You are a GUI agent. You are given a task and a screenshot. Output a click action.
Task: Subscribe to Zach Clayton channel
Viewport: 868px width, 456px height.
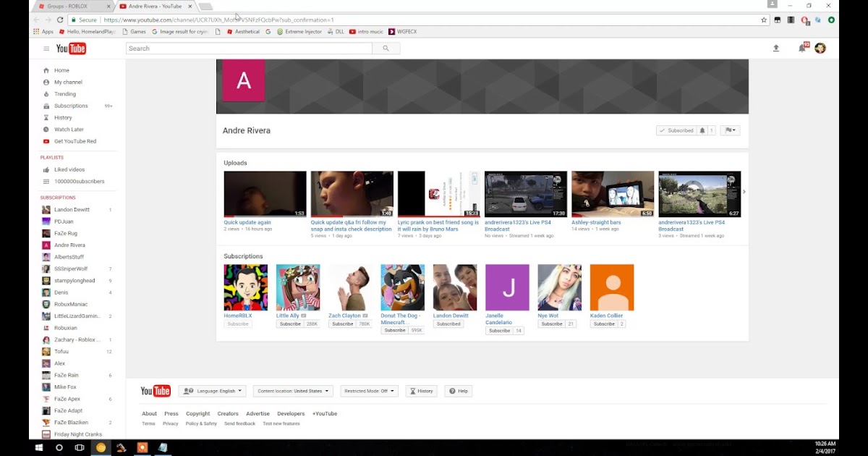[x=342, y=324]
